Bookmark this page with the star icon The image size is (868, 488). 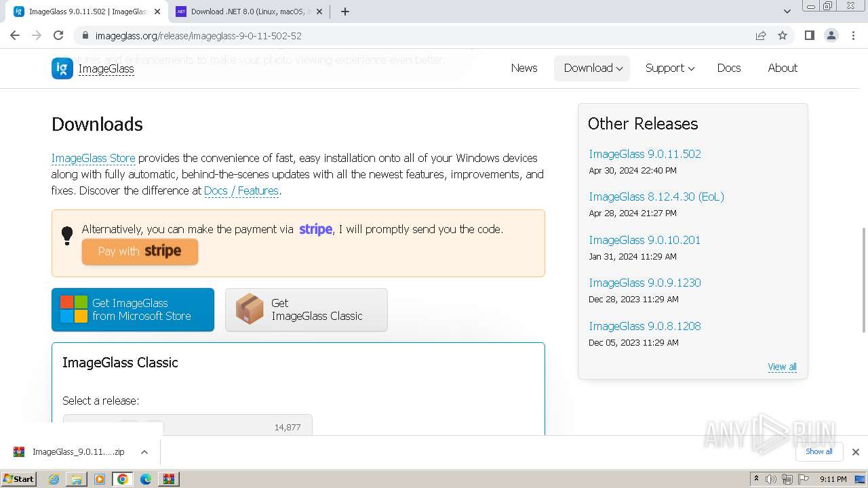click(783, 35)
